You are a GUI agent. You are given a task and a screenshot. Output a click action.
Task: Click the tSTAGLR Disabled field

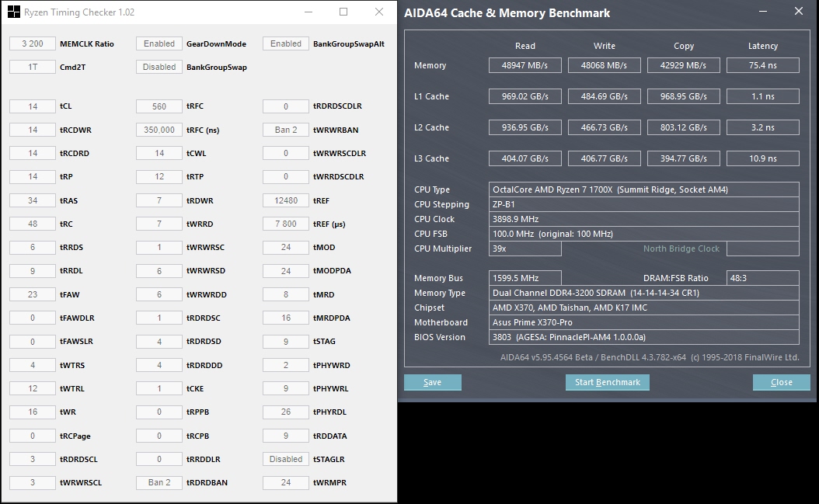(286, 459)
